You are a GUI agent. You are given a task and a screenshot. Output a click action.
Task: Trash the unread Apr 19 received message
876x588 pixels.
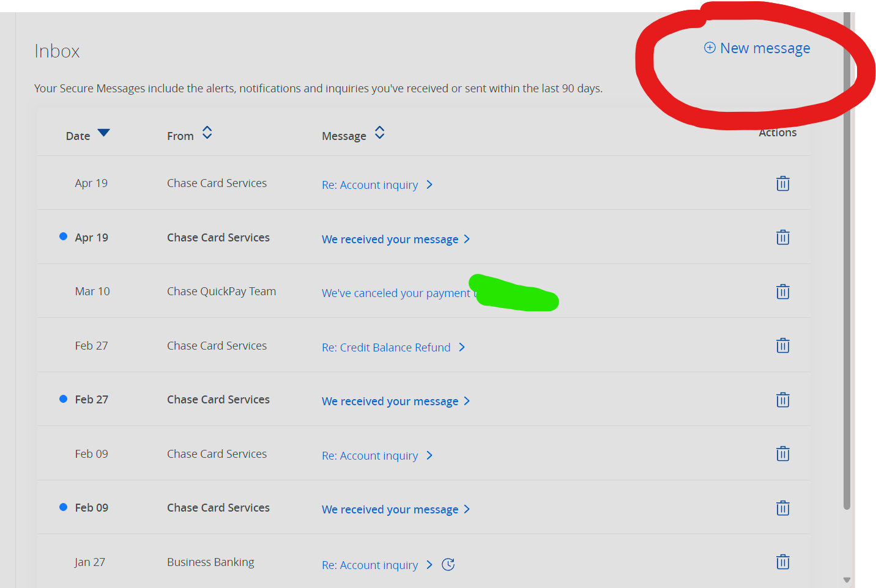pos(782,237)
